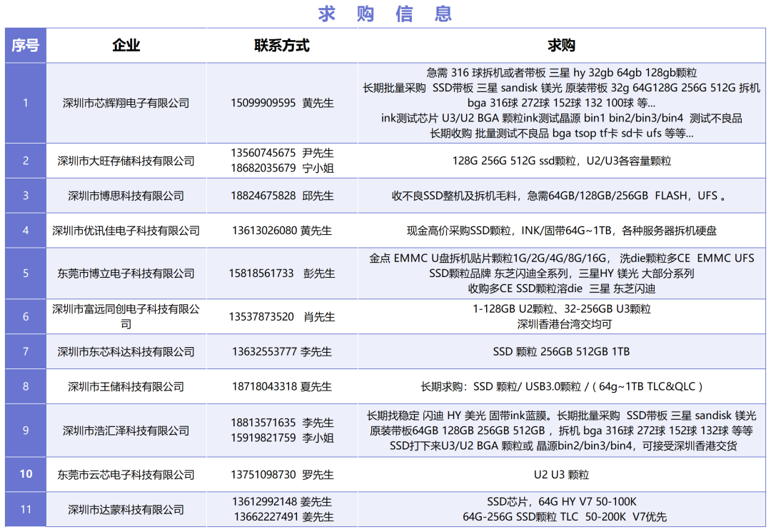Click company 东莞市云芯电子科技有限公司
The image size is (771, 532).
pos(126,475)
